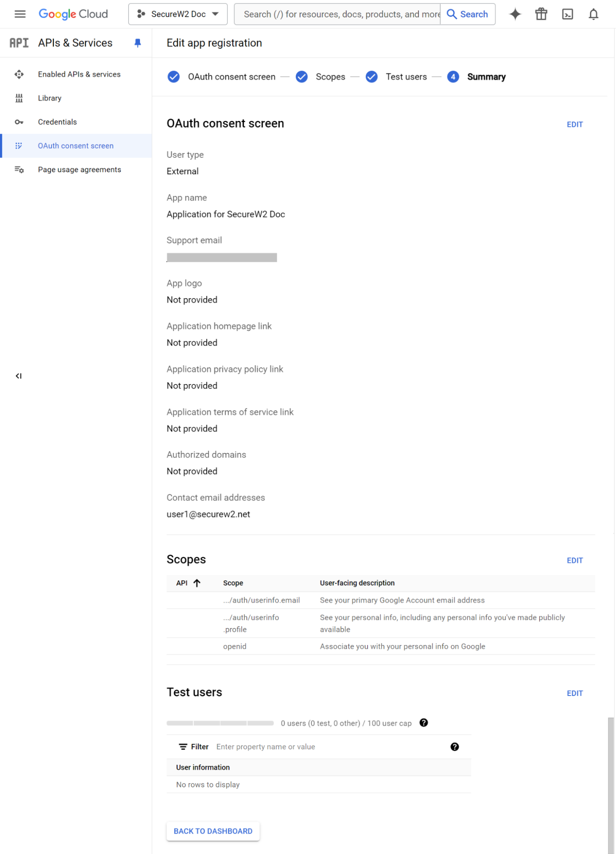Open Credentials in sidebar
The width and height of the screenshot is (616, 854).
point(57,122)
